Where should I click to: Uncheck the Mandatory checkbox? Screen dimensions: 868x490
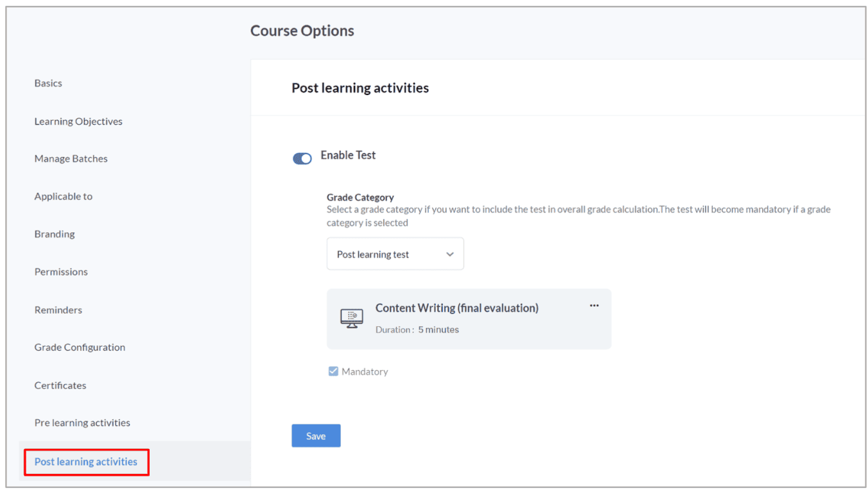(x=333, y=371)
